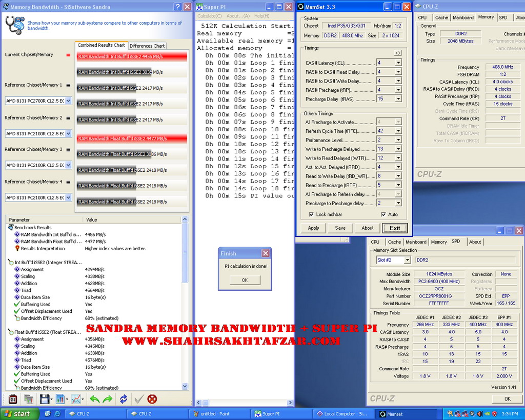Click Save button in MemSet
The height and width of the screenshot is (420, 525).
[x=340, y=228]
